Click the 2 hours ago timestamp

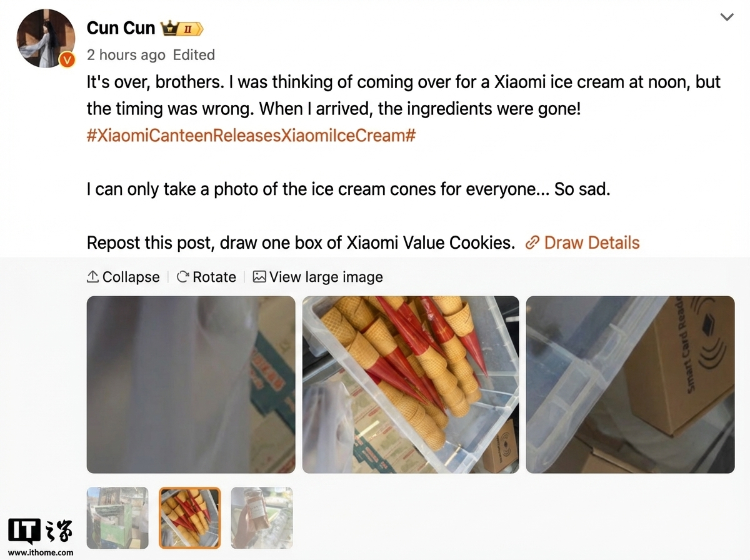(x=126, y=55)
